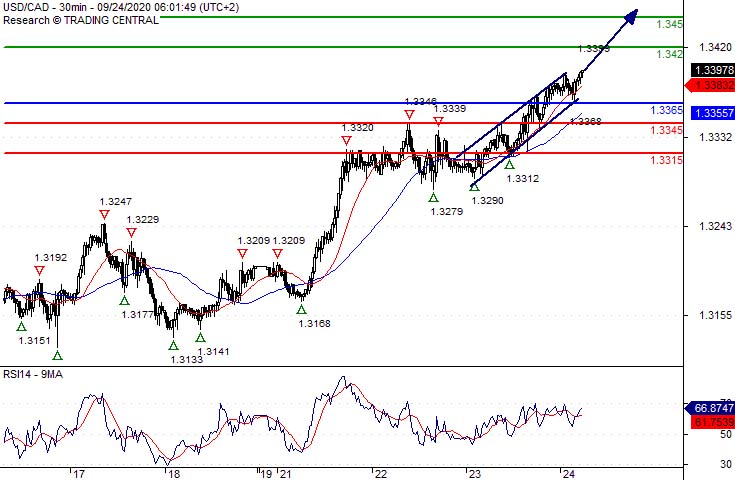The image size is (735, 480).
Task: Click the green triangle above the 1.3151 label
Action: 21,326
